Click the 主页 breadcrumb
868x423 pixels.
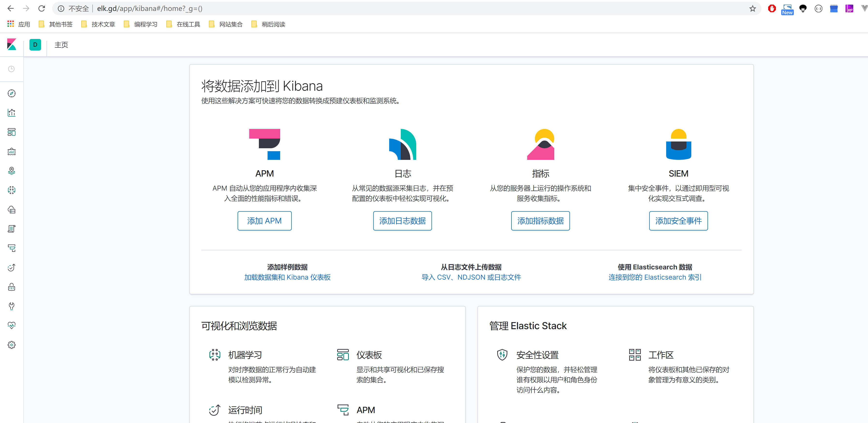tap(61, 45)
